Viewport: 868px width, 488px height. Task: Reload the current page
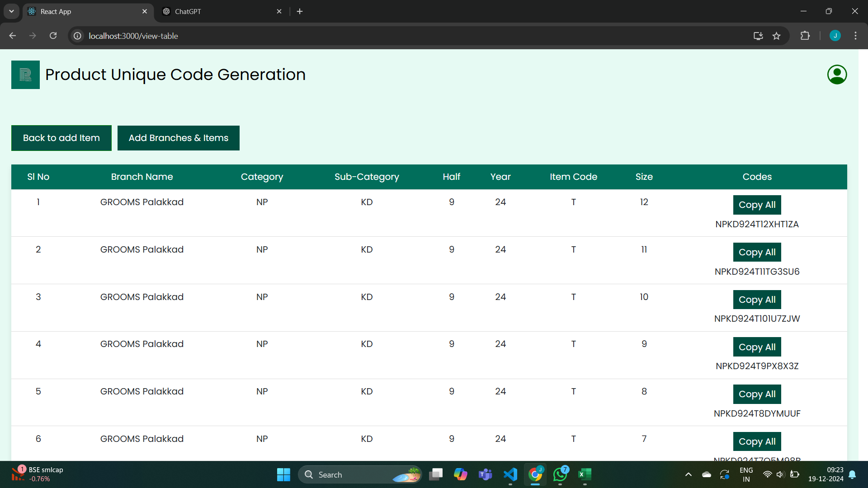(x=53, y=36)
